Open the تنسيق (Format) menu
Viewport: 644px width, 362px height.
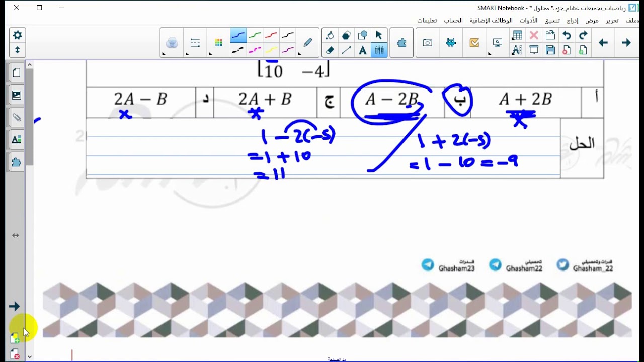click(552, 21)
